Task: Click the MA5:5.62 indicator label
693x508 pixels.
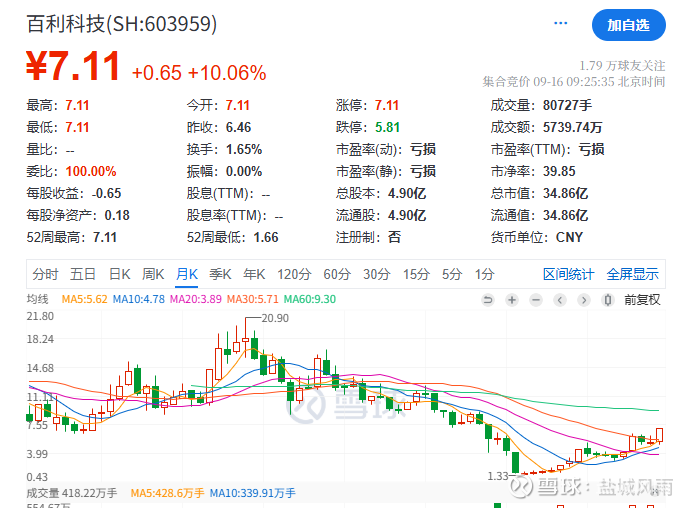Action: tap(84, 299)
